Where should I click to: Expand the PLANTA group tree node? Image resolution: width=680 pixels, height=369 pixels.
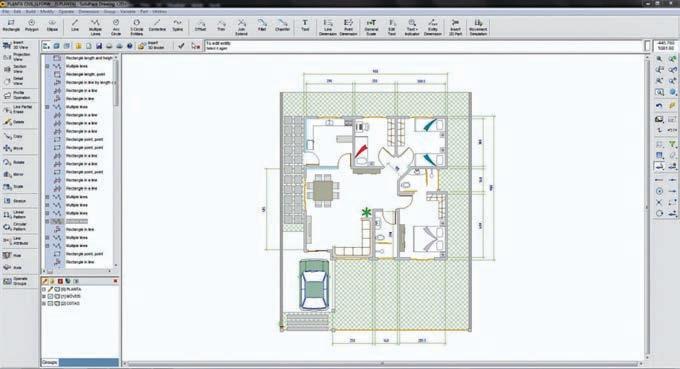point(44,289)
